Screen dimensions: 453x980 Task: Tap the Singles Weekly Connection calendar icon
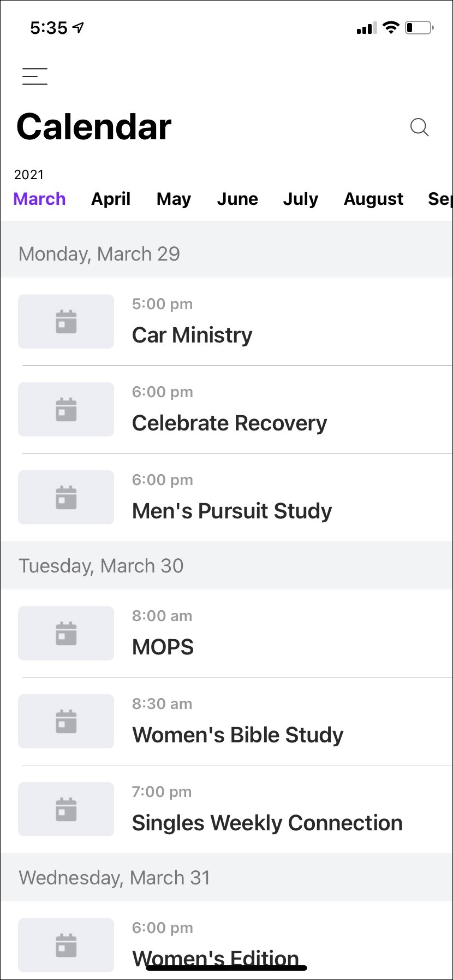tap(66, 810)
